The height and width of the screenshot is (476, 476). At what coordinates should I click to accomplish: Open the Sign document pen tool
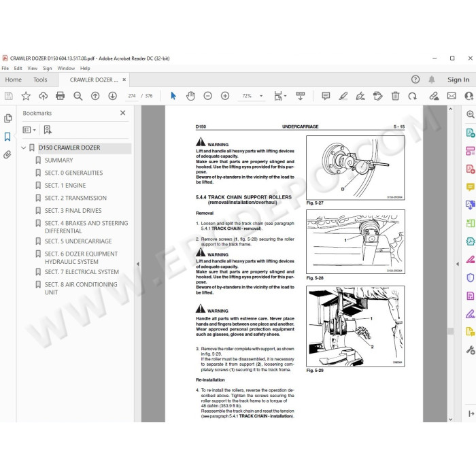pyautogui.click(x=360, y=97)
